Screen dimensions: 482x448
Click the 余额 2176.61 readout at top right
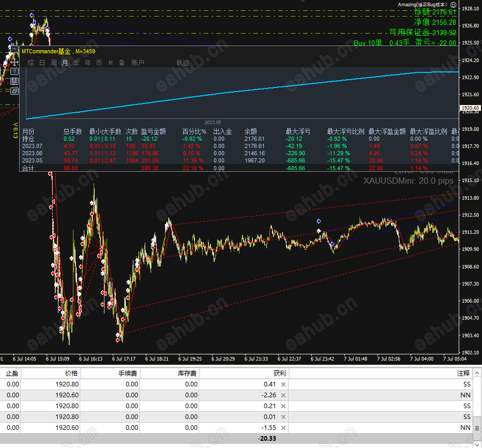pos(435,12)
